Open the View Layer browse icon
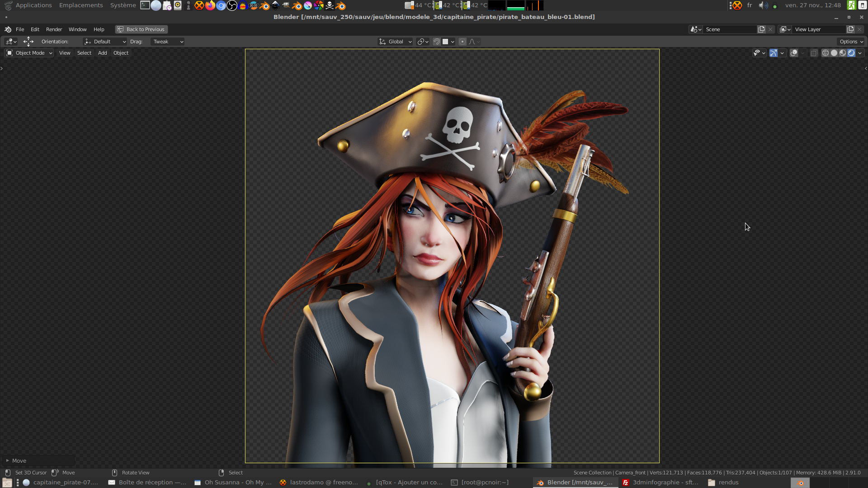This screenshot has width=868, height=488. [x=785, y=29]
